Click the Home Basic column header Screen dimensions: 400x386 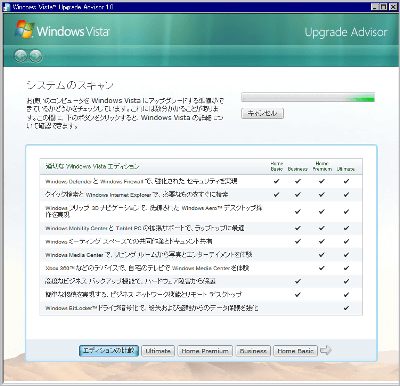tap(277, 166)
